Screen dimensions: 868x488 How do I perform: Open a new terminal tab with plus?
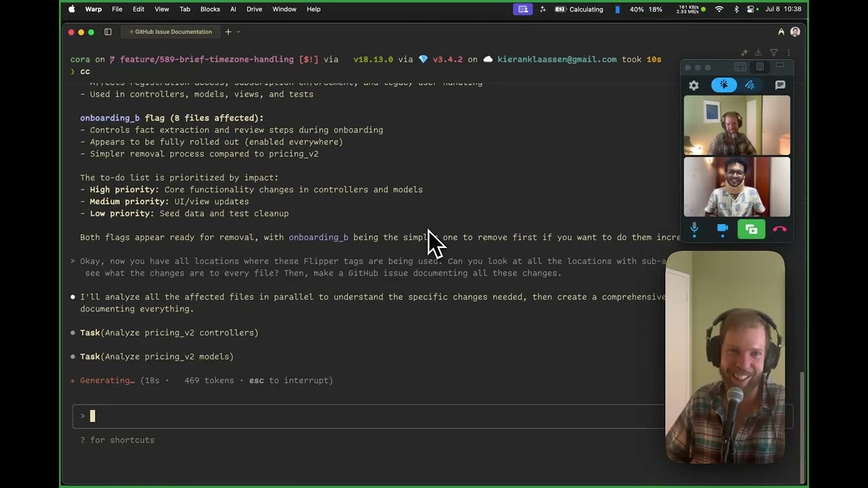pyautogui.click(x=228, y=32)
